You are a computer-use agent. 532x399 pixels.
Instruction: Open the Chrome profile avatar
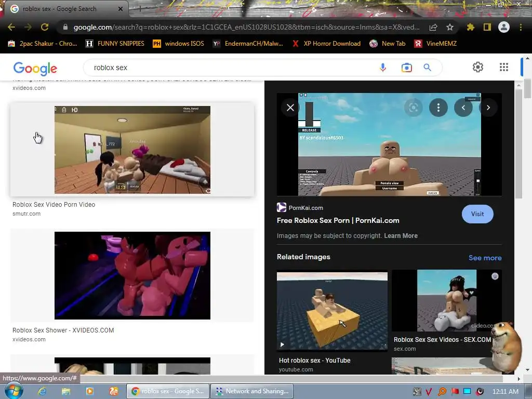504,27
